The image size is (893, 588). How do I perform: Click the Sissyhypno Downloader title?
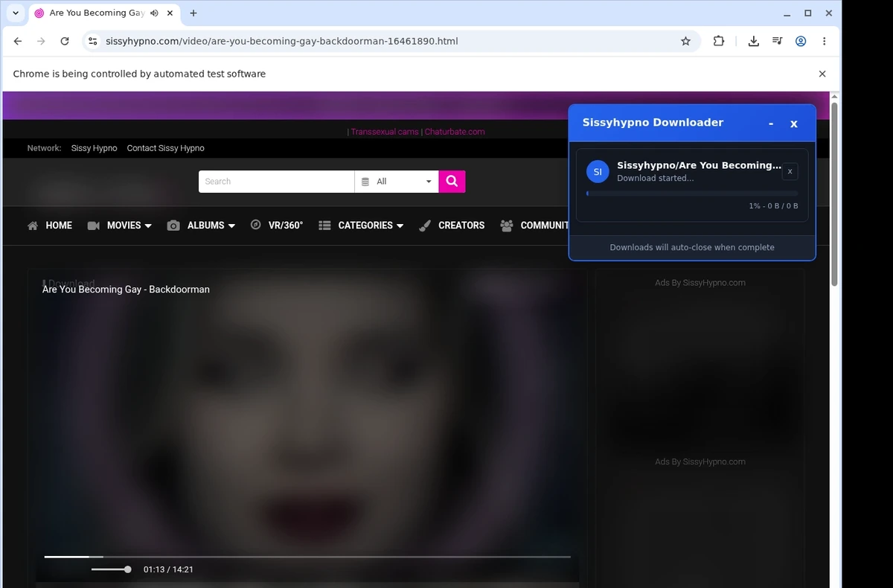point(653,123)
